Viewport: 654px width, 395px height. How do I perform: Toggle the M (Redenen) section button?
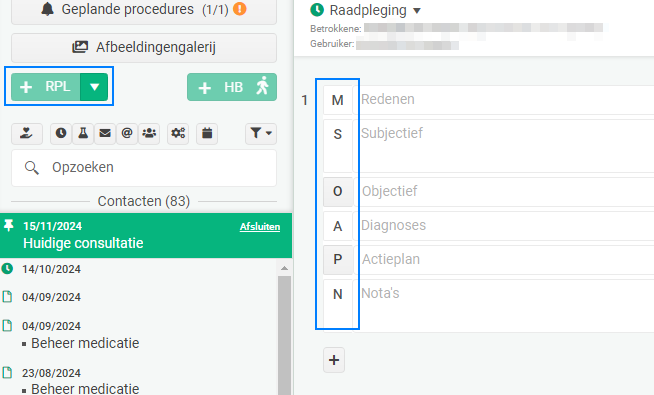click(338, 100)
